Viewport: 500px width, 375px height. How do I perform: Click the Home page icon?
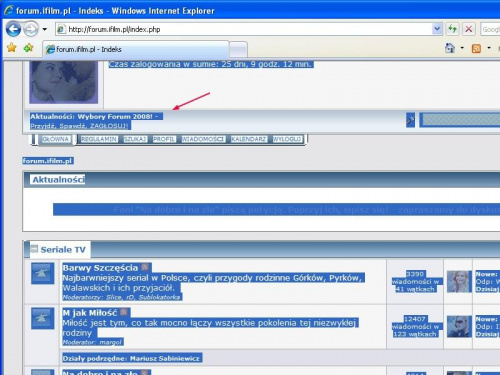click(450, 48)
